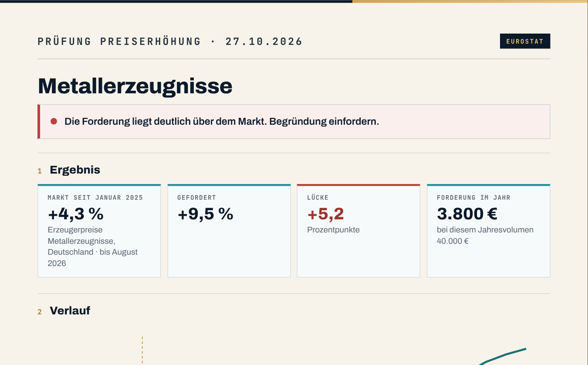Click the dashed orange vertical chart marker
Screen dimensions: 588x365
click(x=142, y=350)
